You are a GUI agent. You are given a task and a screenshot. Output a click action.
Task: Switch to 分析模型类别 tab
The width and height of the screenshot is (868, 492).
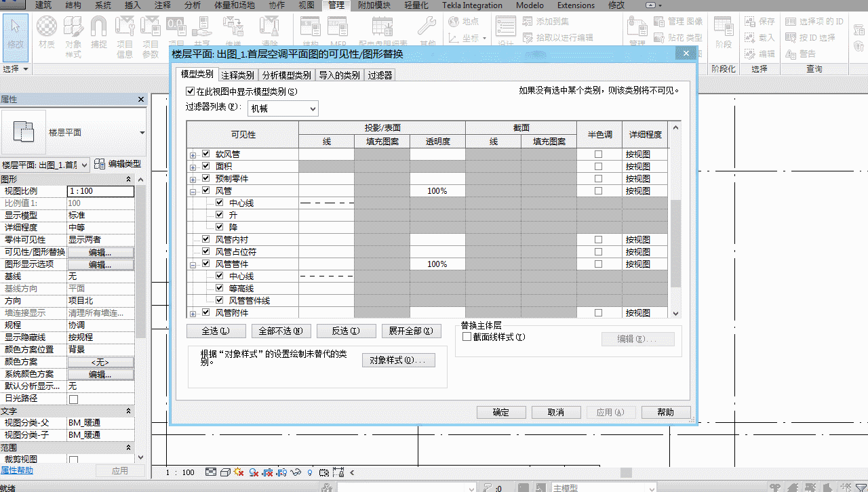[286, 75]
